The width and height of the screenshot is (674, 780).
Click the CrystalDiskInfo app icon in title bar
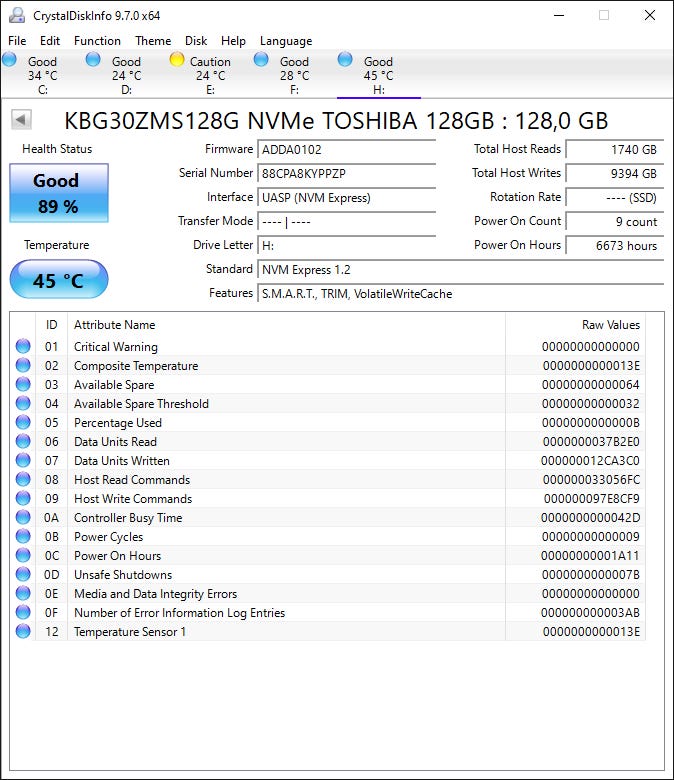(17, 16)
